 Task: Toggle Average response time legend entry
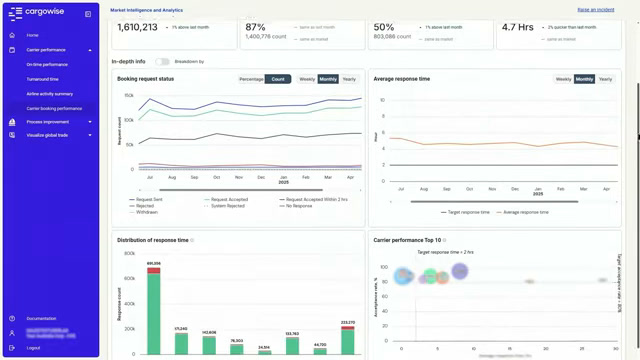(x=522, y=212)
